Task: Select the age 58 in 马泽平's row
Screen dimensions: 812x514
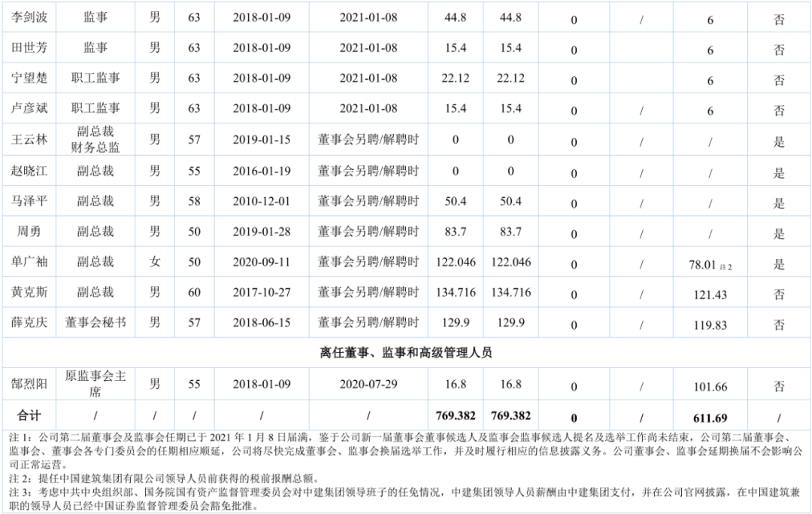Action: click(x=194, y=201)
